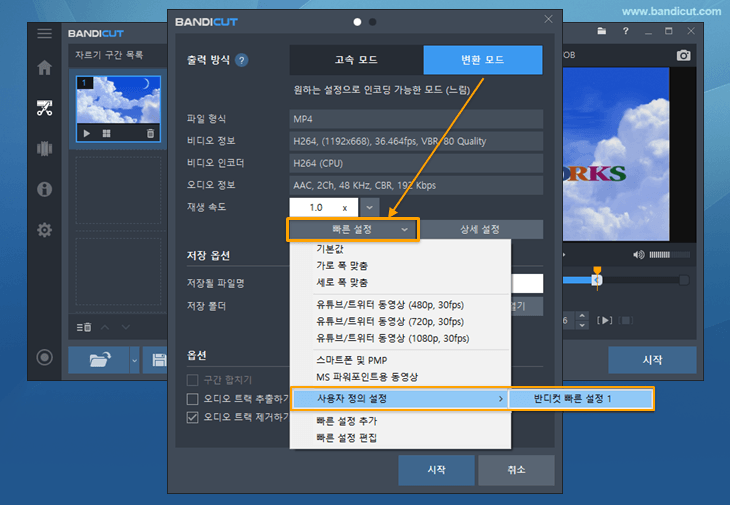Move segment up with the up arrow
This screenshot has height=505, width=730.
tap(105, 327)
